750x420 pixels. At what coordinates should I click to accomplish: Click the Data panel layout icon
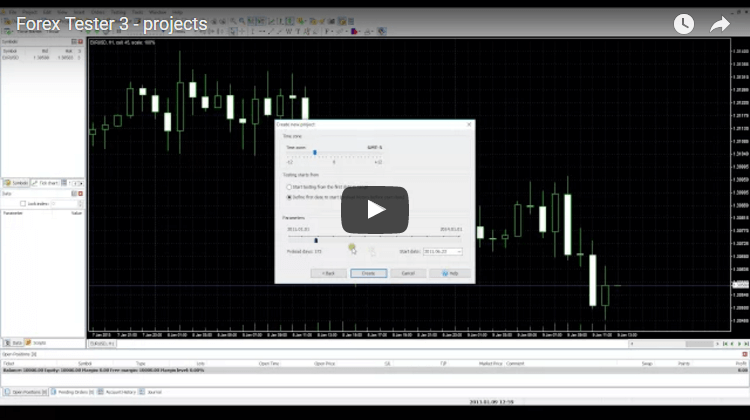74,194
